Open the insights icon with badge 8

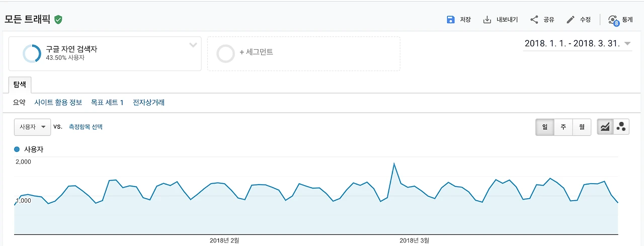[613, 20]
